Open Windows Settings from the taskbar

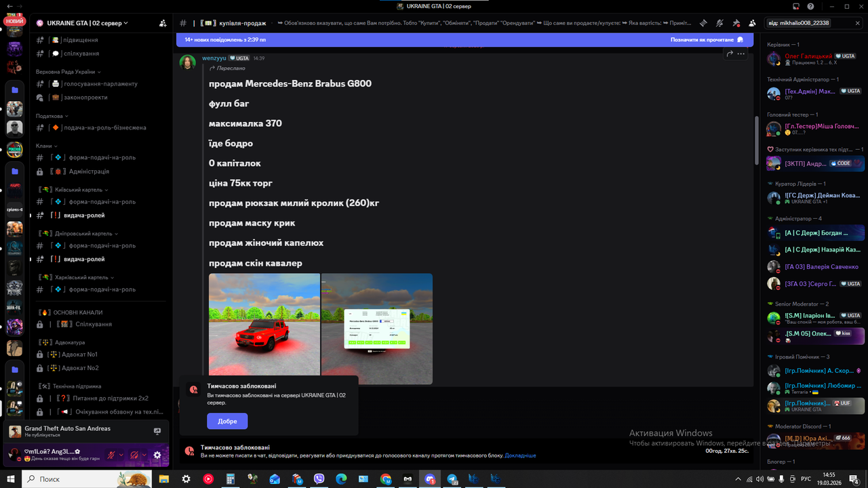186,479
